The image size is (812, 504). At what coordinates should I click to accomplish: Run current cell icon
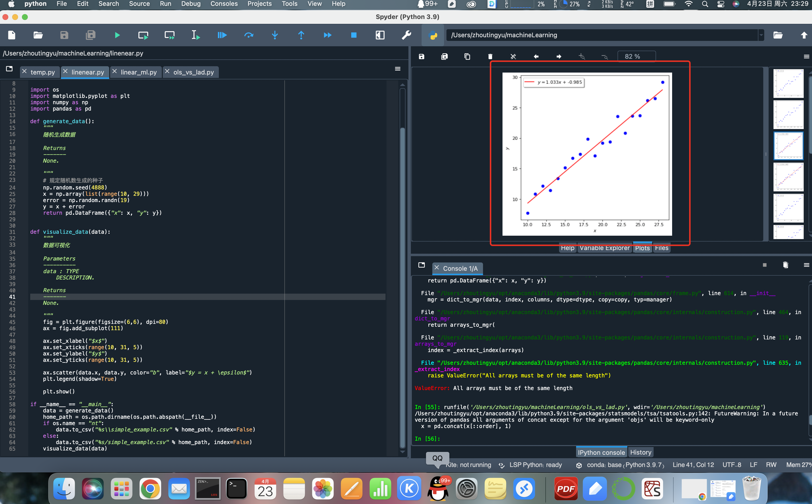point(143,35)
